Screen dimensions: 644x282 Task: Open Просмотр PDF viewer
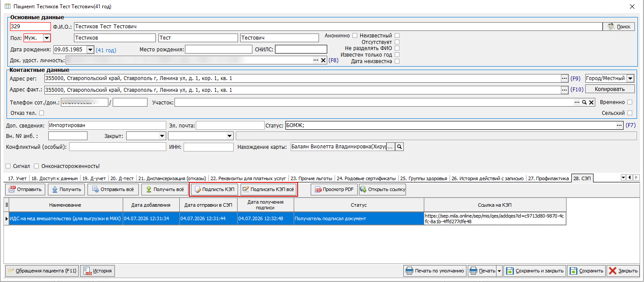click(x=334, y=189)
